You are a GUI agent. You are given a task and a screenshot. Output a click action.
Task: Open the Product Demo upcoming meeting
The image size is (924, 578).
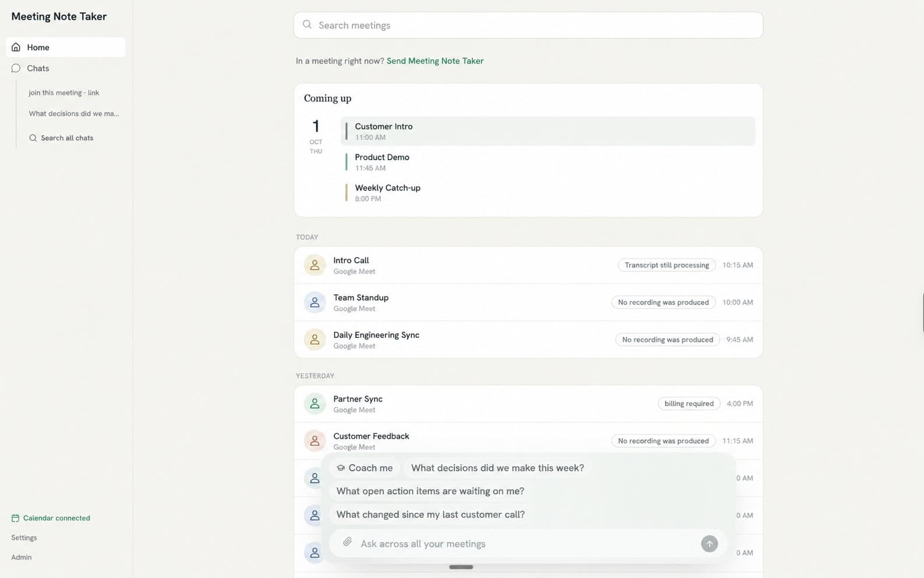click(x=548, y=162)
